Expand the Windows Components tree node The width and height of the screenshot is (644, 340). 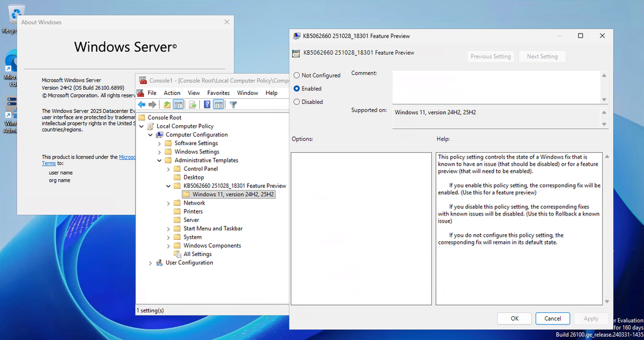(x=169, y=246)
